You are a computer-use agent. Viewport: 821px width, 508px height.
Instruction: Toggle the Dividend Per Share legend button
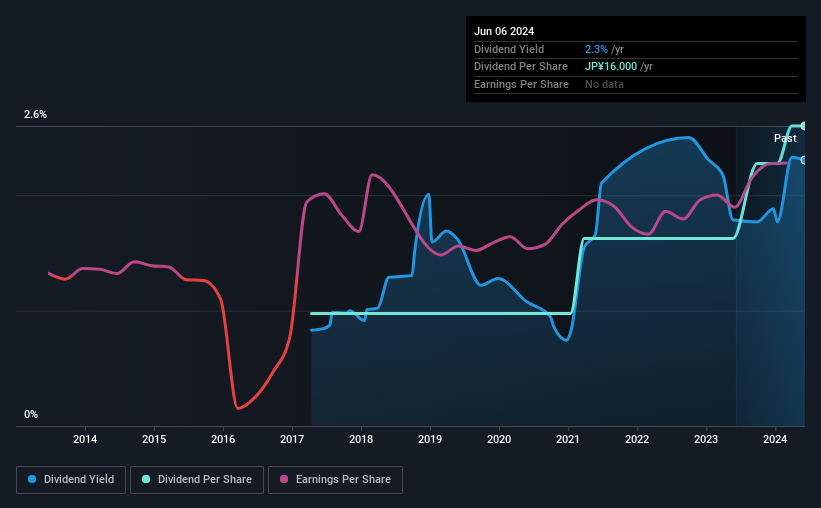(x=197, y=479)
